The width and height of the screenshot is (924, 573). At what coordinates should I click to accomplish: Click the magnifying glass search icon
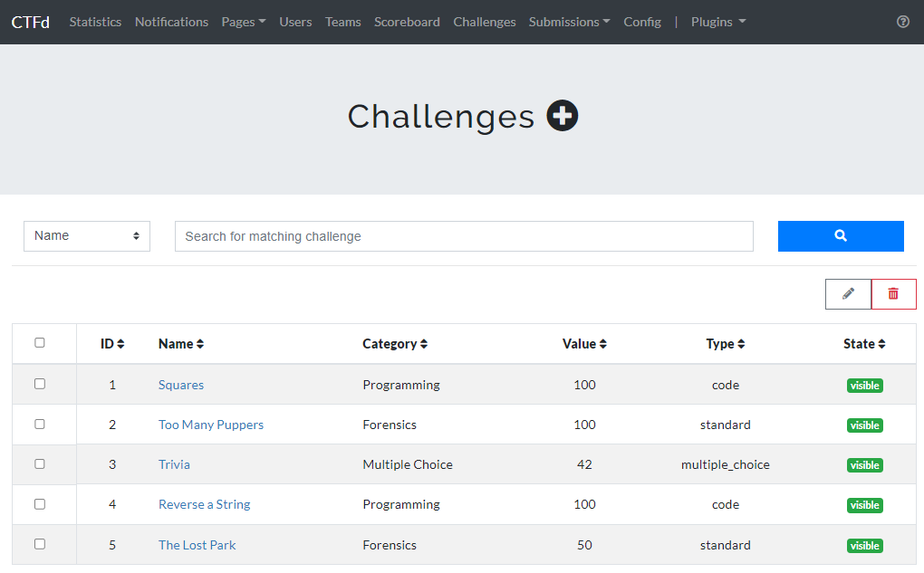(x=840, y=235)
